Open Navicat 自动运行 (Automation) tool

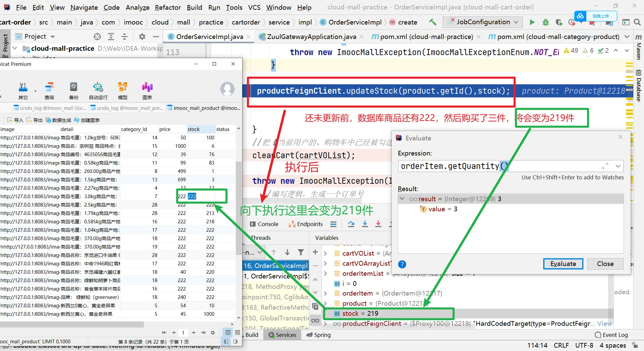click(x=98, y=91)
